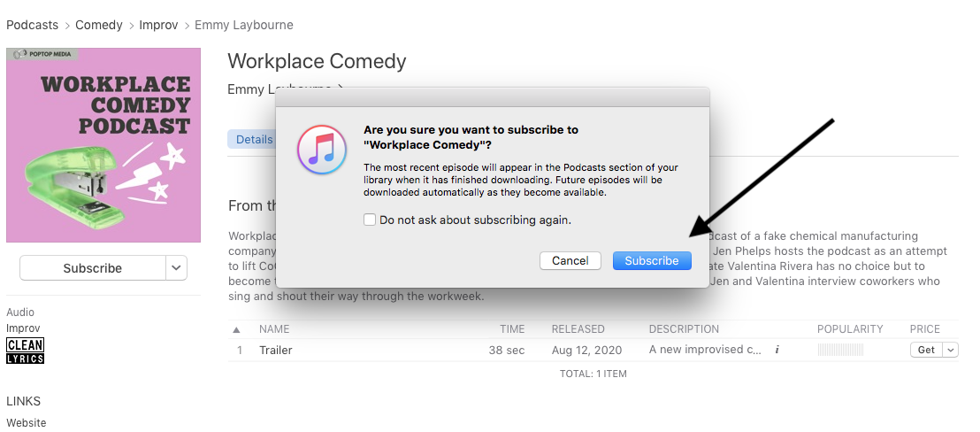Check 'Do not ask about subscribing again'
This screenshot has height=432, width=980.
tap(370, 220)
